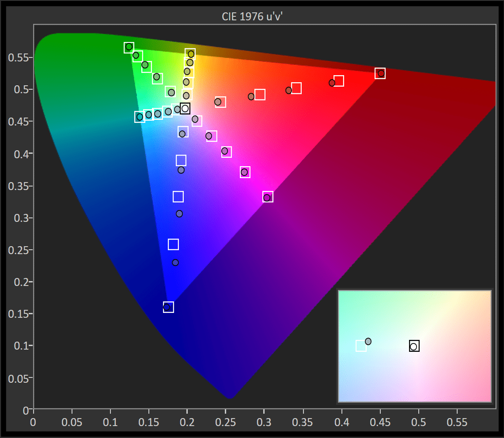
Task: Click the gray measured circle in inset
Action: [368, 342]
